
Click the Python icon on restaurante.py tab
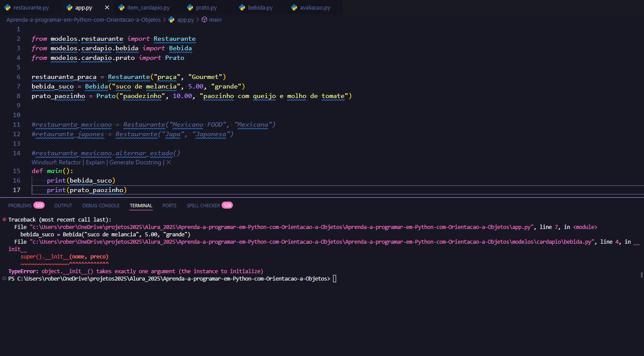click(x=7, y=7)
